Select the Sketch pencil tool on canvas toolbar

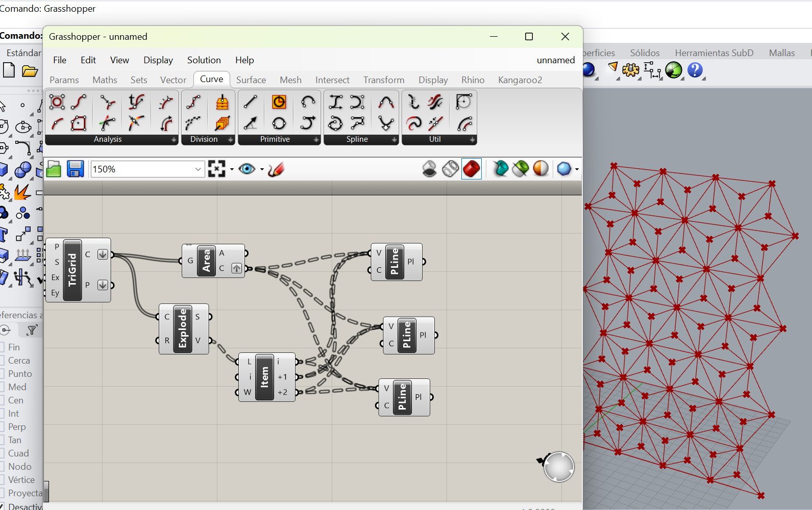276,169
